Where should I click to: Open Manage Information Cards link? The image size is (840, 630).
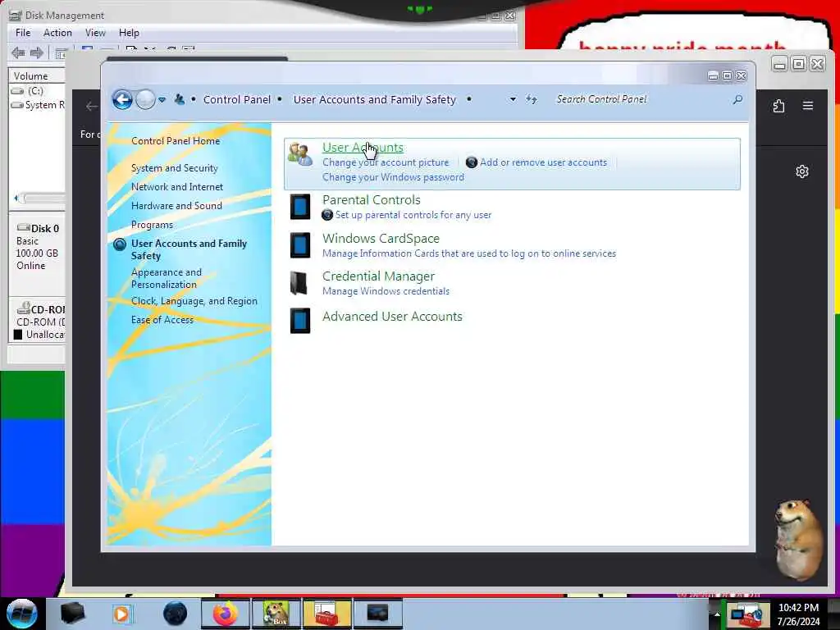(469, 253)
